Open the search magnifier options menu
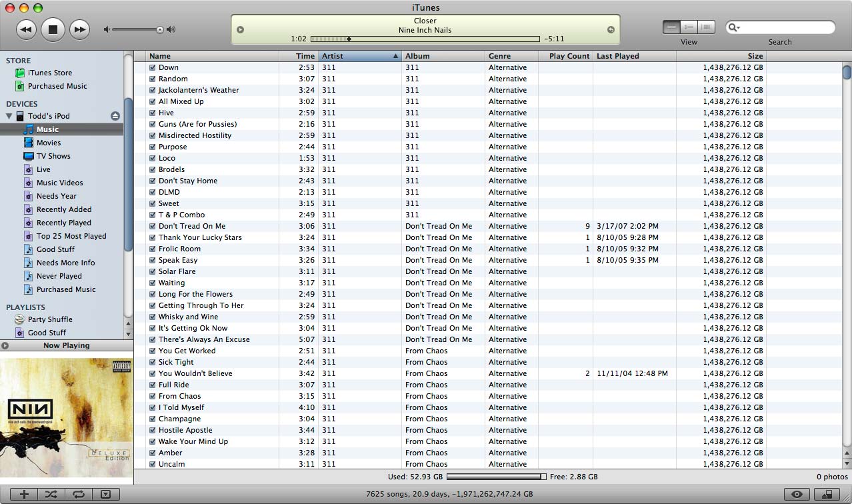This screenshot has width=852, height=504. [735, 27]
